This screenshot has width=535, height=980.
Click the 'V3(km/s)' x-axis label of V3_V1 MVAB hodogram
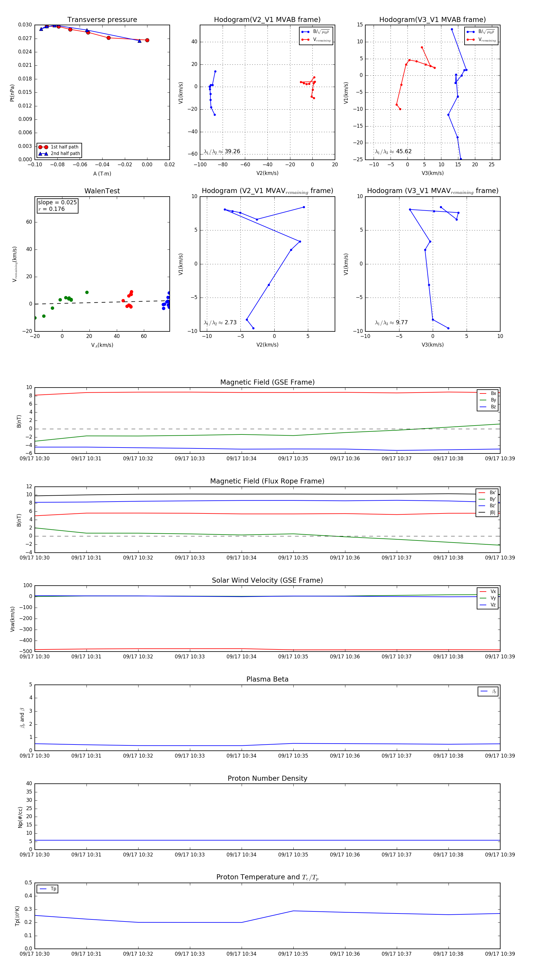(x=432, y=173)
